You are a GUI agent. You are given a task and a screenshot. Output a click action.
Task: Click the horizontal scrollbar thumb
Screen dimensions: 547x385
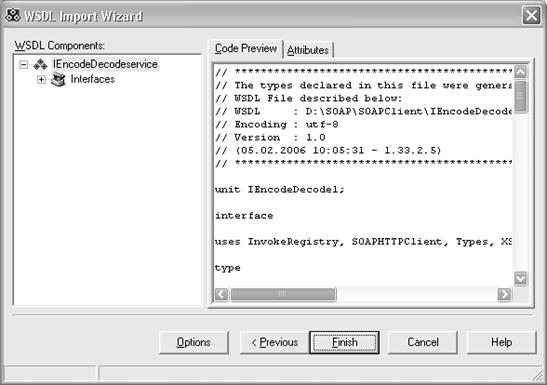tap(283, 294)
